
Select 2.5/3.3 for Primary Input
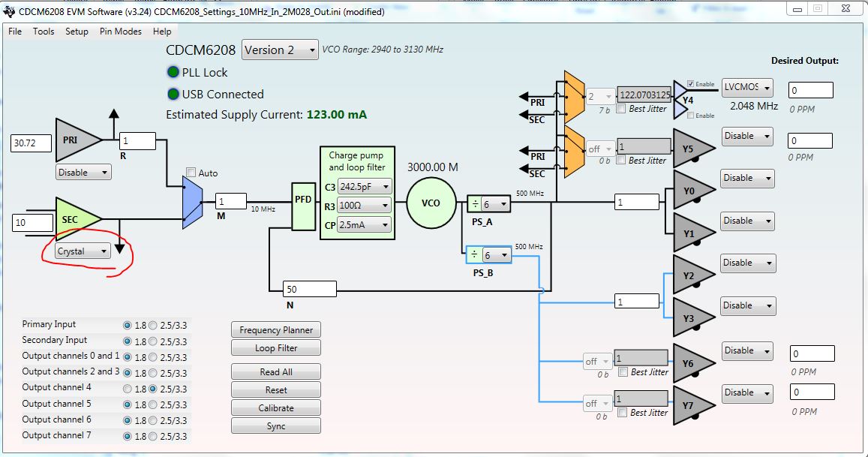tap(153, 325)
